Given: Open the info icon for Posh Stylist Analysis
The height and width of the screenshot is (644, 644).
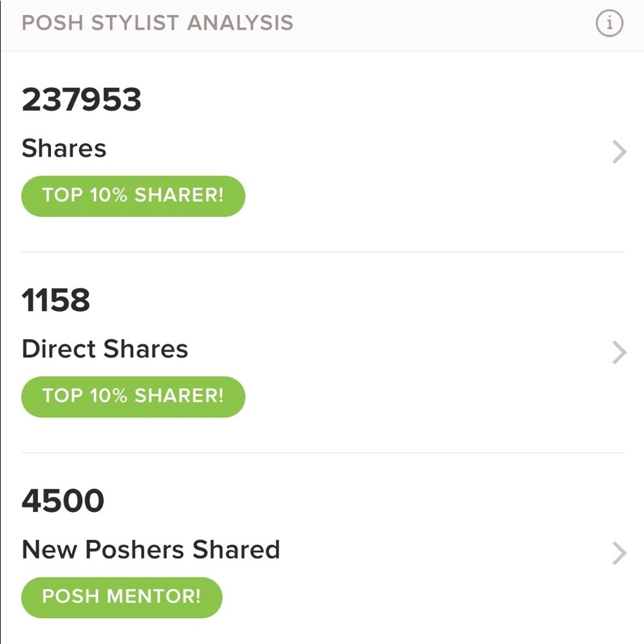Looking at the screenshot, I should (609, 23).
